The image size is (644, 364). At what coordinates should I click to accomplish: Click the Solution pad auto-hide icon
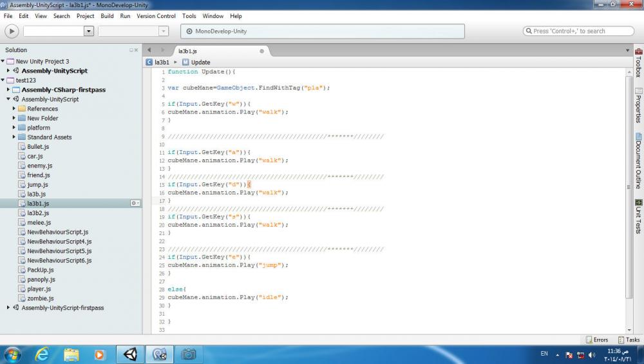click(131, 50)
